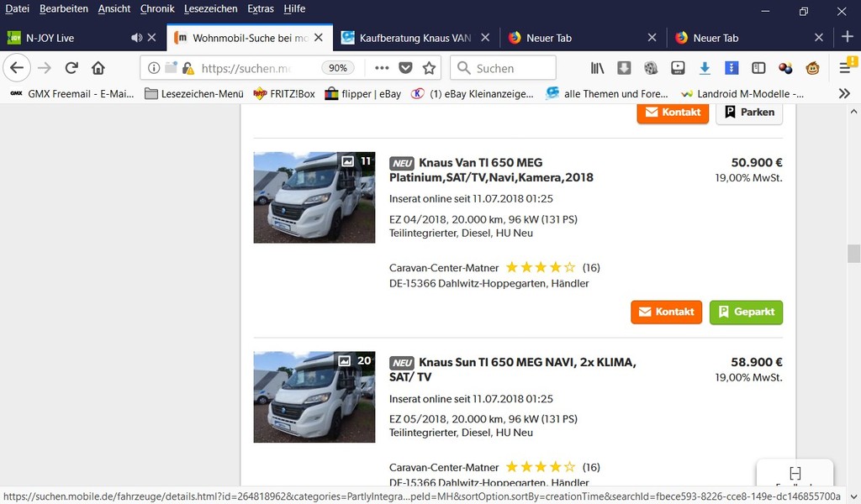Click the URL address field
The width and height of the screenshot is (861, 504).
tap(246, 68)
